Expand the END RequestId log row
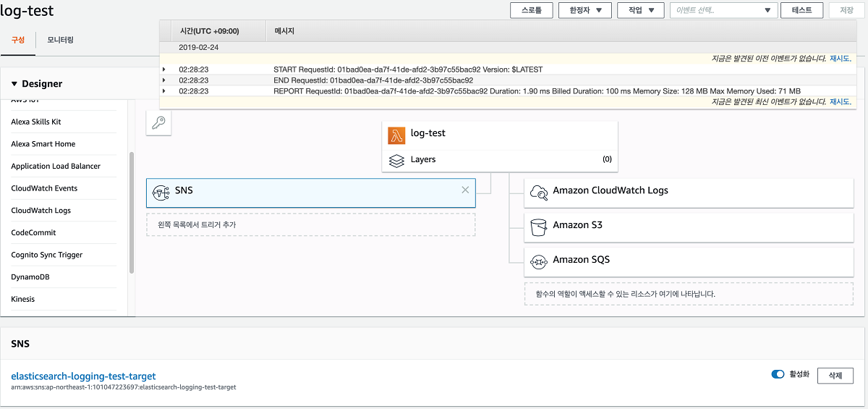 point(164,80)
